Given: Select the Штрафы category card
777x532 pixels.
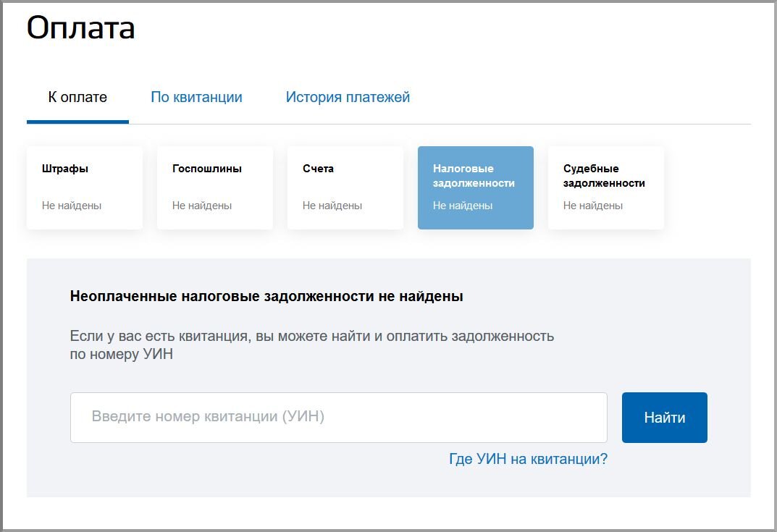Looking at the screenshot, I should point(84,187).
